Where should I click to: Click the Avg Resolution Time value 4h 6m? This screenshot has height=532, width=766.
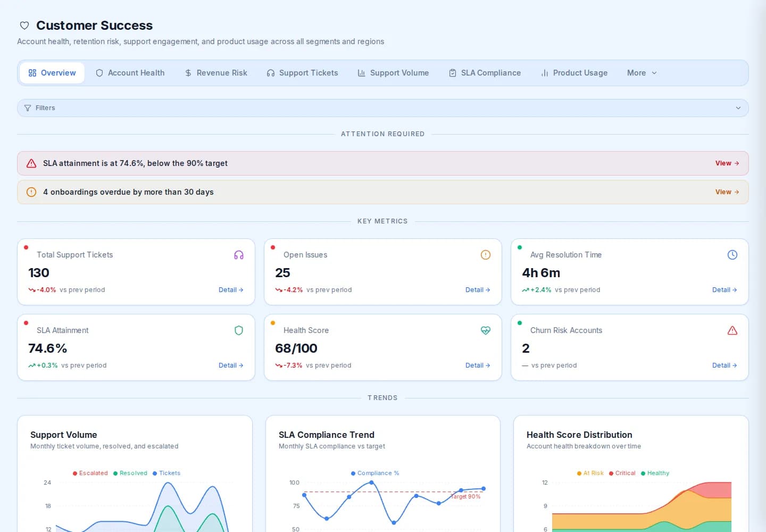click(x=541, y=273)
